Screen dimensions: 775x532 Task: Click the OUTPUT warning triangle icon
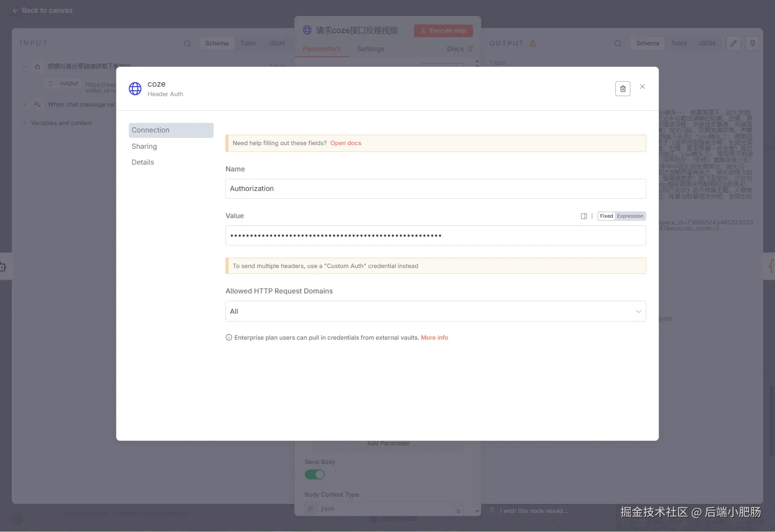pos(533,44)
